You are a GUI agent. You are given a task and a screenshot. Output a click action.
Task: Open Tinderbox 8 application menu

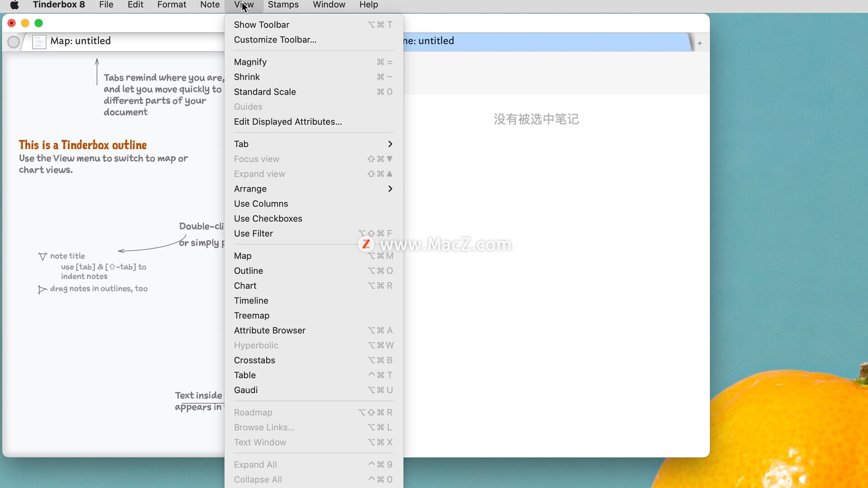coord(59,5)
